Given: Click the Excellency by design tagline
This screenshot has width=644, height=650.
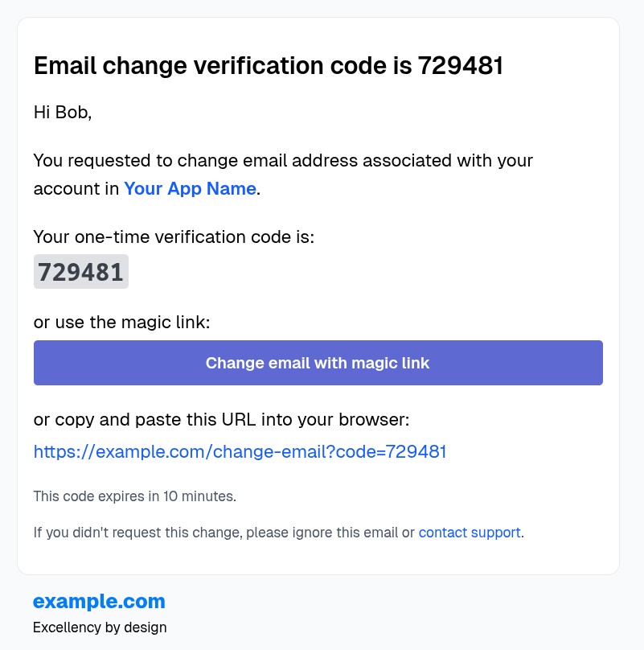Looking at the screenshot, I should point(100,627).
